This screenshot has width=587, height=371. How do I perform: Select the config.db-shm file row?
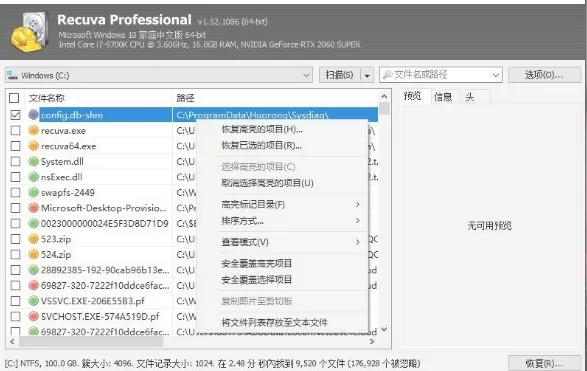tap(193, 115)
